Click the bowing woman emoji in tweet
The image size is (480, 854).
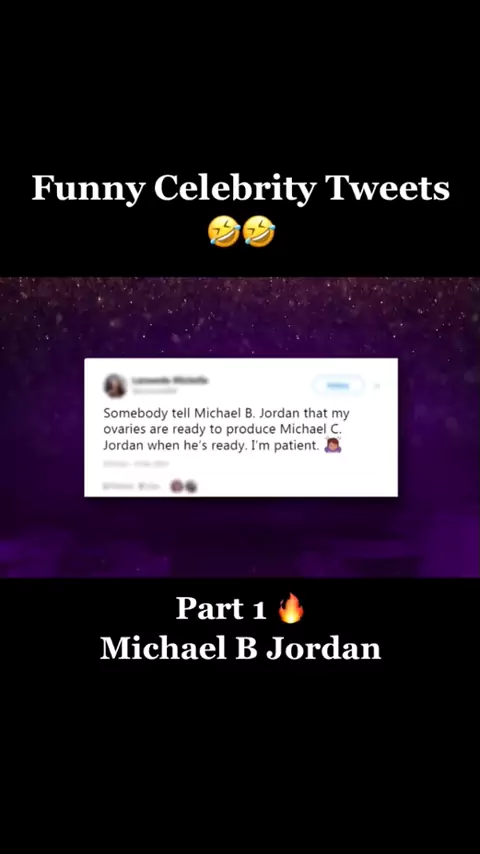point(332,446)
